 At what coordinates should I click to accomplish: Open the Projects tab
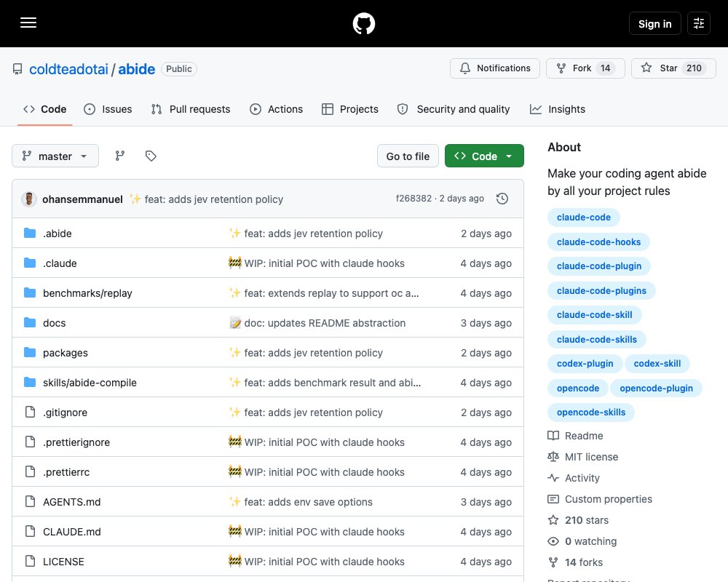[x=350, y=109]
